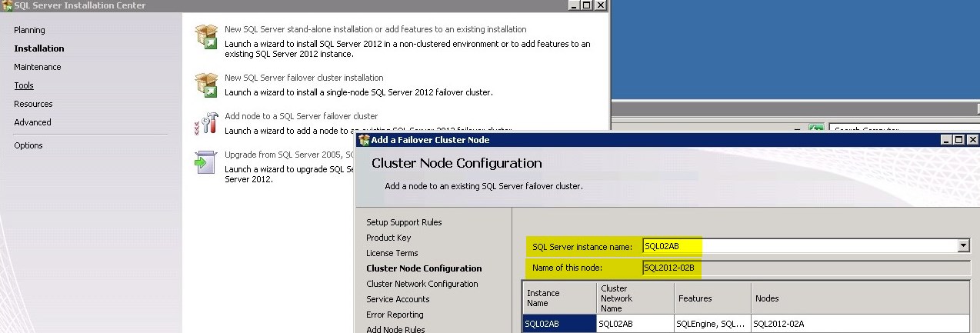Click the green refresh icon in background window
This screenshot has height=333, width=980.
816,129
